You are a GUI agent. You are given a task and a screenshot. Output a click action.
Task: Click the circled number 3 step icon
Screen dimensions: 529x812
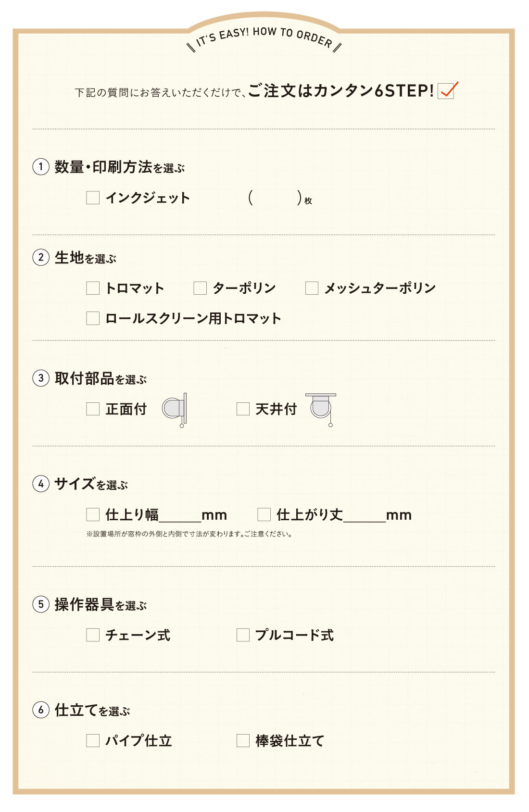click(41, 378)
